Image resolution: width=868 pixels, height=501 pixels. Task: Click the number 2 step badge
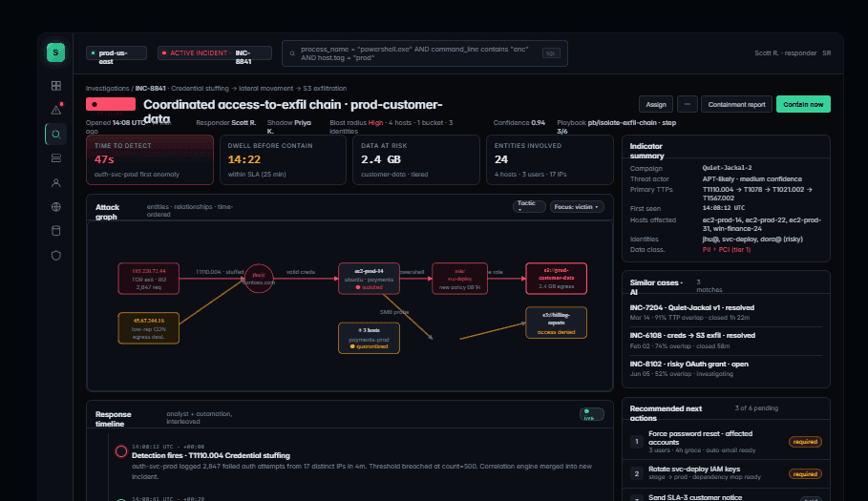tap(636, 474)
